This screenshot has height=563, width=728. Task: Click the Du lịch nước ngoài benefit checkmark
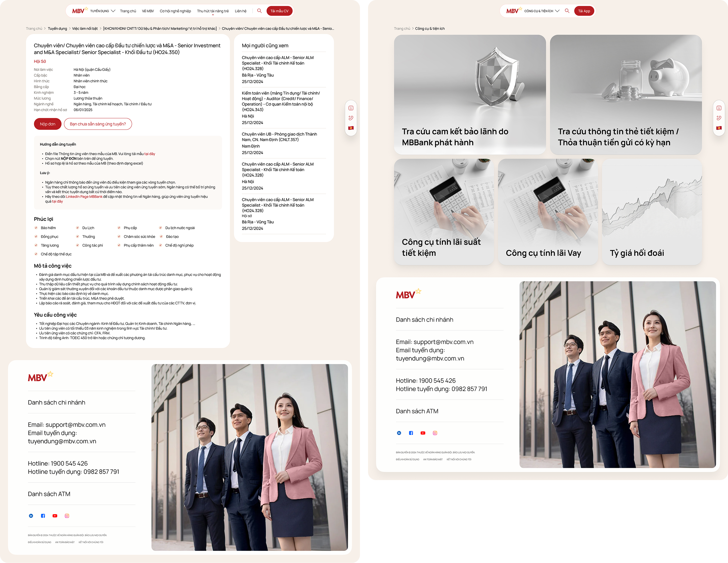pos(161,228)
